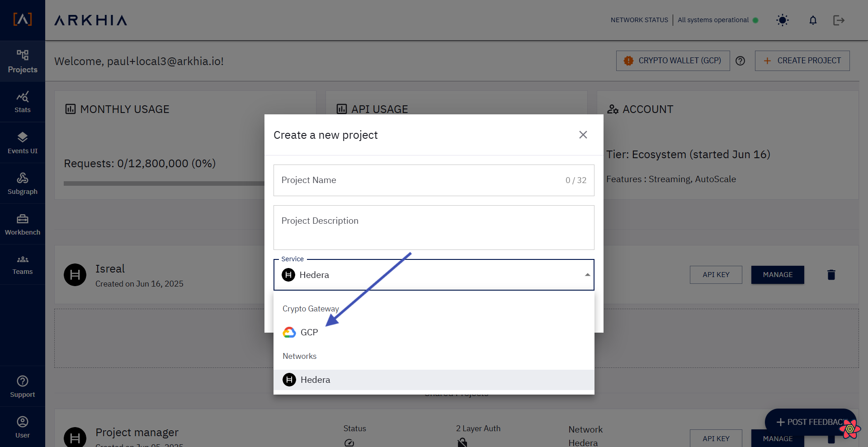Click API KEY for Isreal project
The width and height of the screenshot is (868, 447).
pyautogui.click(x=716, y=275)
